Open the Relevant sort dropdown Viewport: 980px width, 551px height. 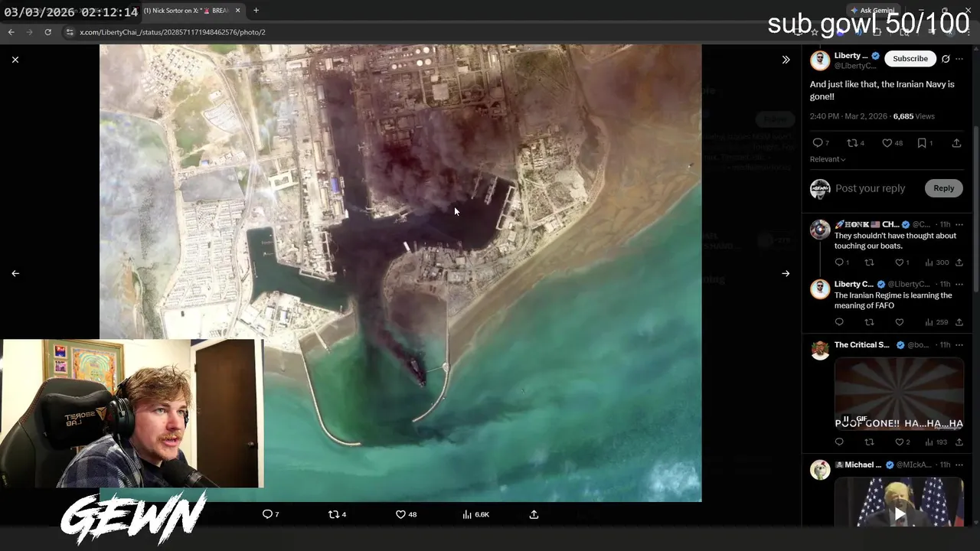[x=828, y=159]
